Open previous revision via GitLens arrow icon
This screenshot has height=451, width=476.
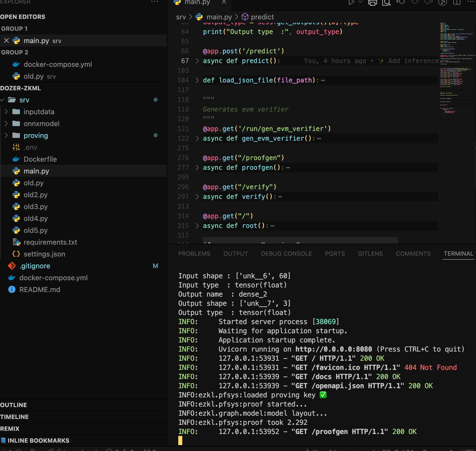400,2
